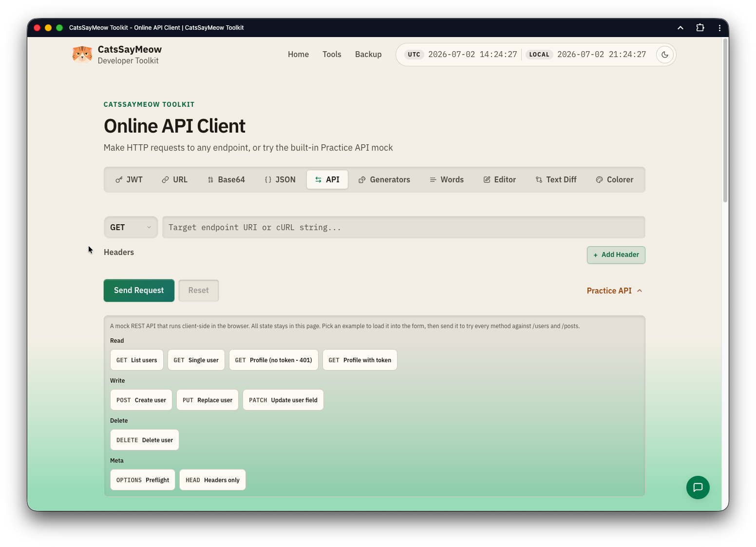Click the page's vertical scrollbar

point(725,119)
